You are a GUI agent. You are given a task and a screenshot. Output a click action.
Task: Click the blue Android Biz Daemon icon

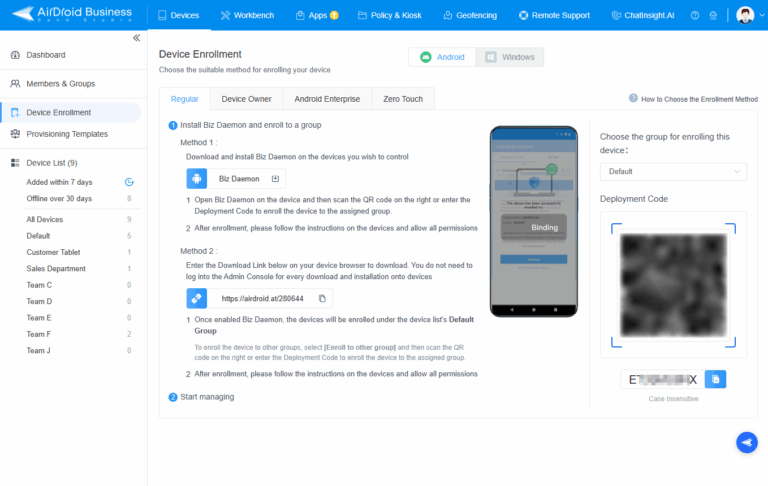(197, 179)
